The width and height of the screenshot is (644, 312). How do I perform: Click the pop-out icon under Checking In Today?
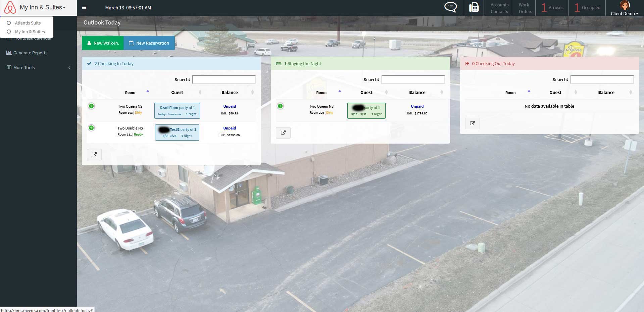coord(94,154)
